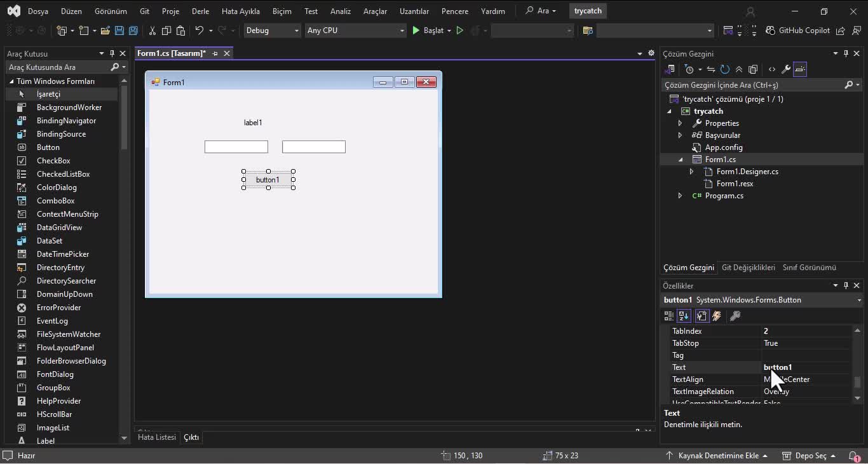Open the Any CPU platform dropdown
Screen dimensions: 868x464
pos(355,31)
